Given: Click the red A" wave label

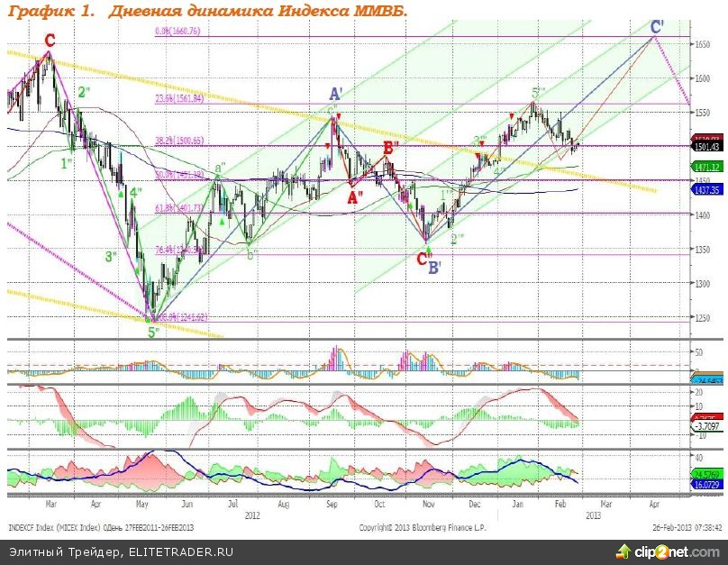Looking at the screenshot, I should coord(355,194).
